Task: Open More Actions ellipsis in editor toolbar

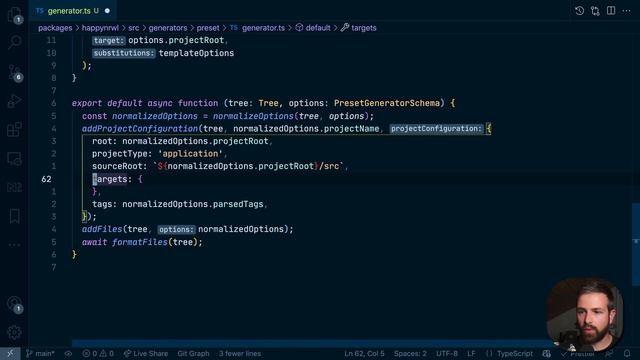Action: [627, 11]
